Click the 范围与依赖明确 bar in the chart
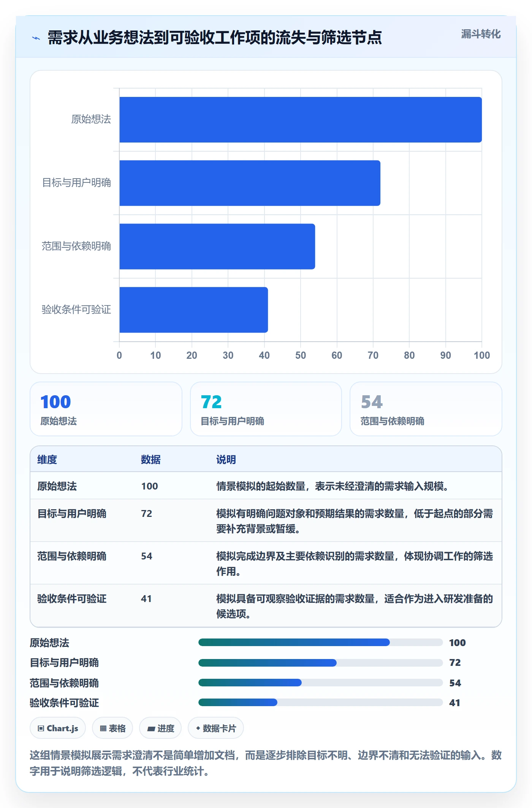The height and width of the screenshot is (808, 532). [x=217, y=246]
